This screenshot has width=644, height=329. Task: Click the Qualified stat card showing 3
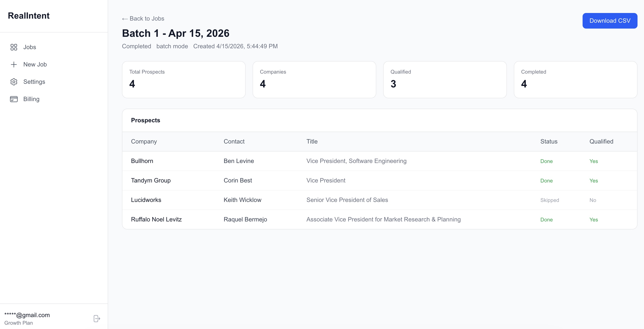tap(445, 80)
